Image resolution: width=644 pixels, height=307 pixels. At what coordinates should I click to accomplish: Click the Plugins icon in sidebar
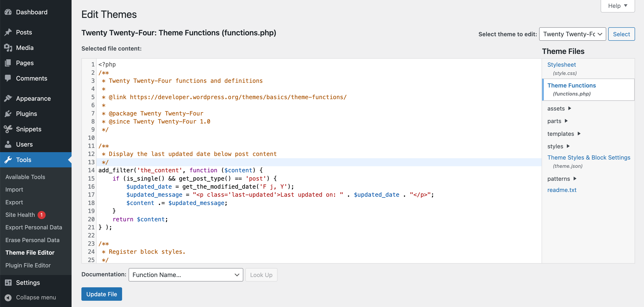(x=8, y=113)
